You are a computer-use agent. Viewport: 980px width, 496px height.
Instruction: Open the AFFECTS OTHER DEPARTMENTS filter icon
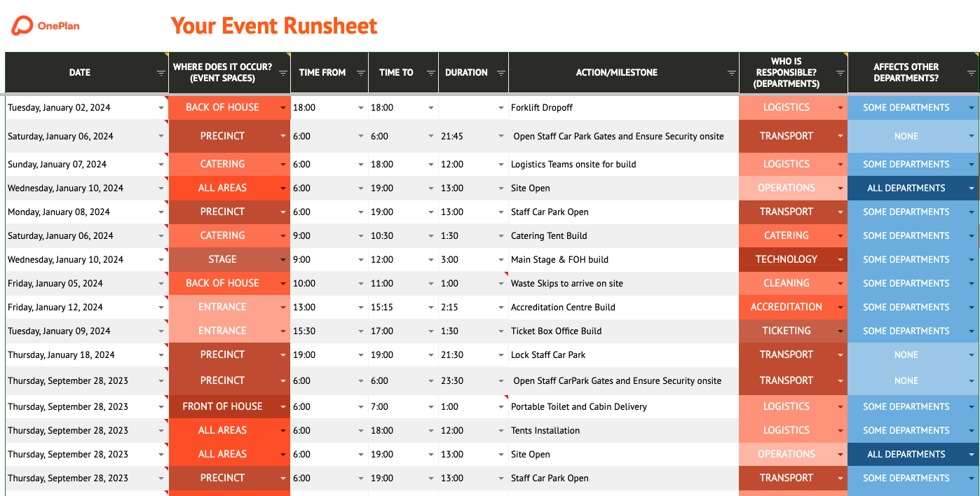point(972,73)
